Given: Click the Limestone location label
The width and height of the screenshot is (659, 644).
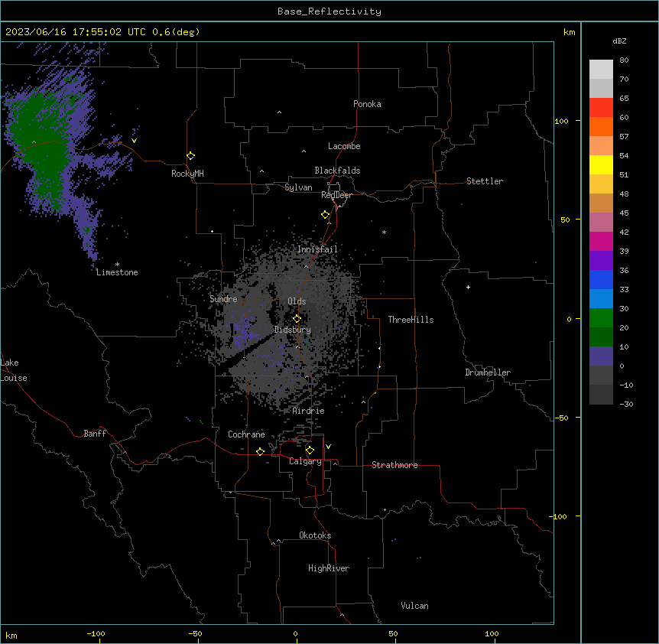Looking at the screenshot, I should [117, 272].
